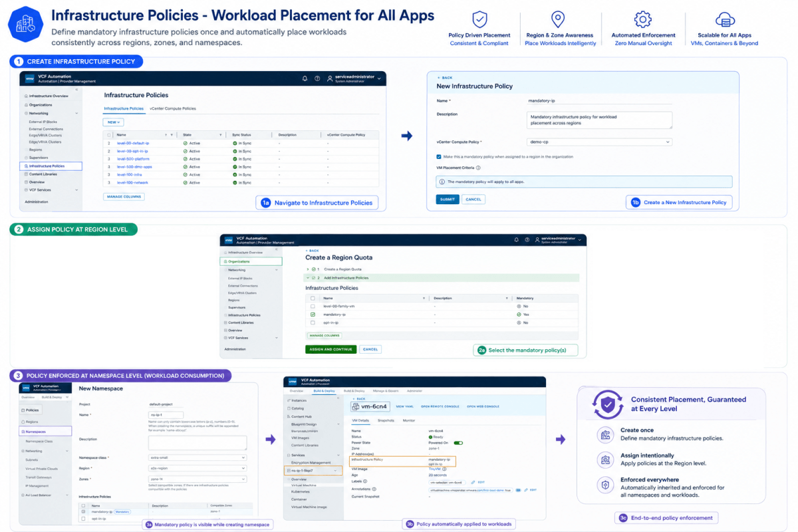Select Infrastructure Policies tab
Screen dimensions: 798x532
tap(124, 108)
